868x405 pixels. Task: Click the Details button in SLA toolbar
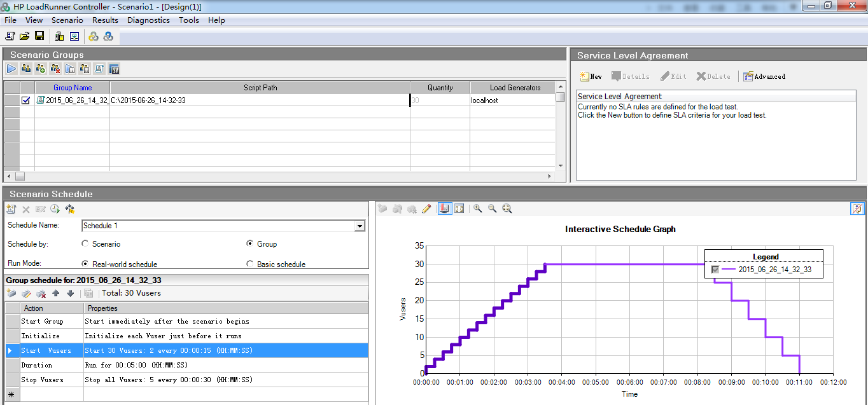point(631,76)
